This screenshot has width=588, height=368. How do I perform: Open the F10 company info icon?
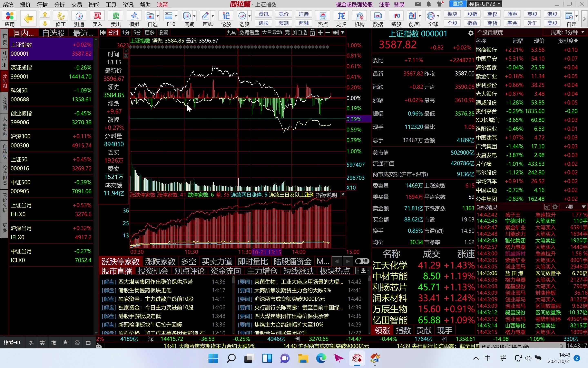169,19
